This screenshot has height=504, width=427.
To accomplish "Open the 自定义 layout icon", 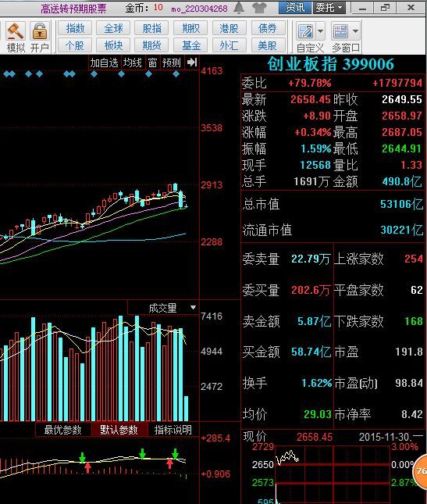I will click(305, 31).
